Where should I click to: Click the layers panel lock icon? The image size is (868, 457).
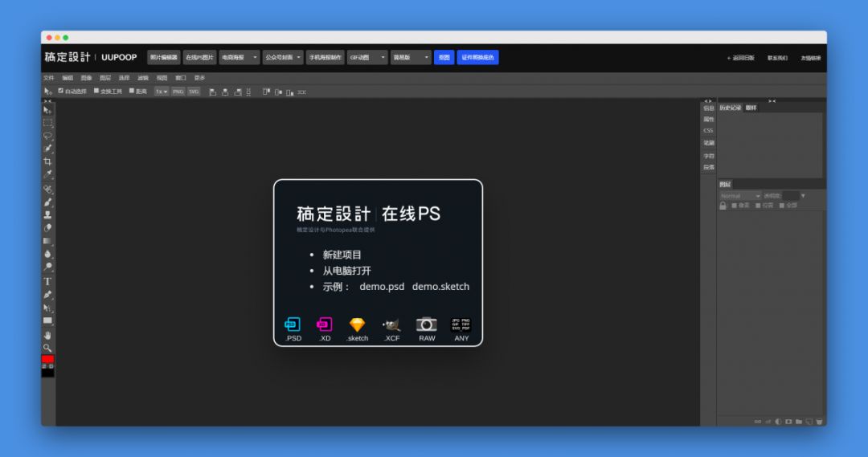[723, 206]
